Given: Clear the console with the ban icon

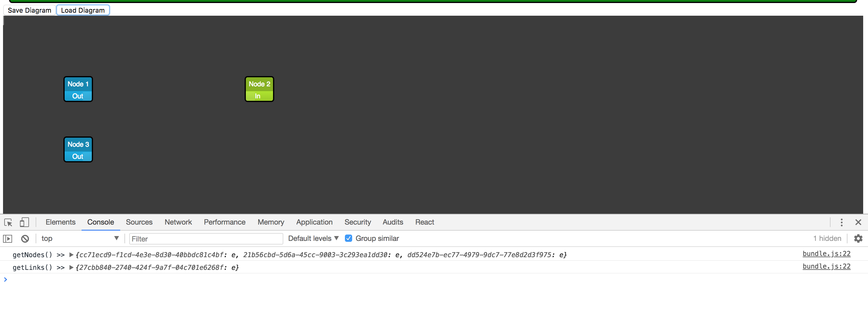Looking at the screenshot, I should click(x=25, y=239).
